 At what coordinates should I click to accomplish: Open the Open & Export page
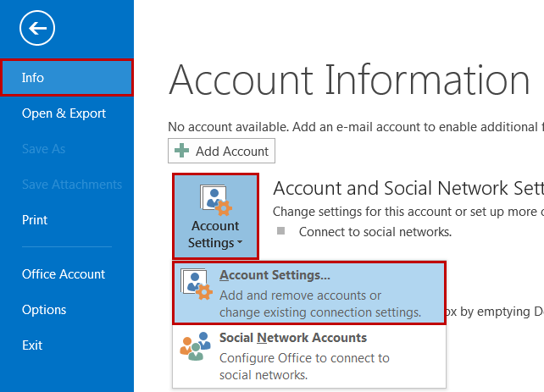click(64, 113)
